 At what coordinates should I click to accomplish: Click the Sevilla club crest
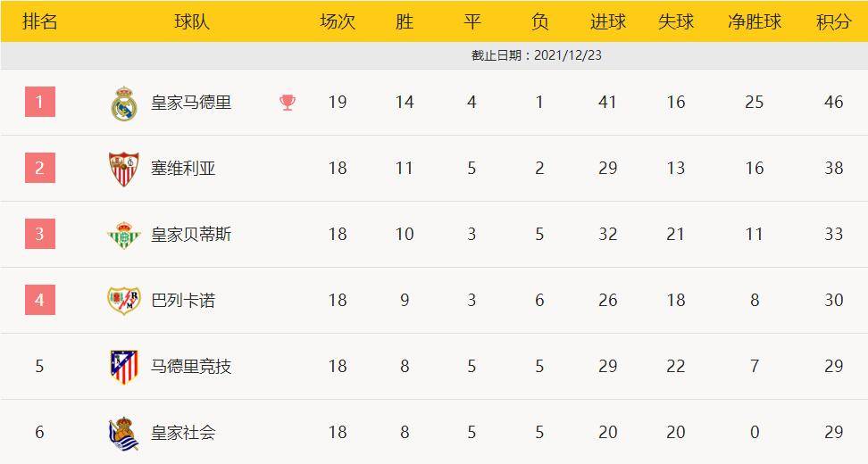pos(124,169)
